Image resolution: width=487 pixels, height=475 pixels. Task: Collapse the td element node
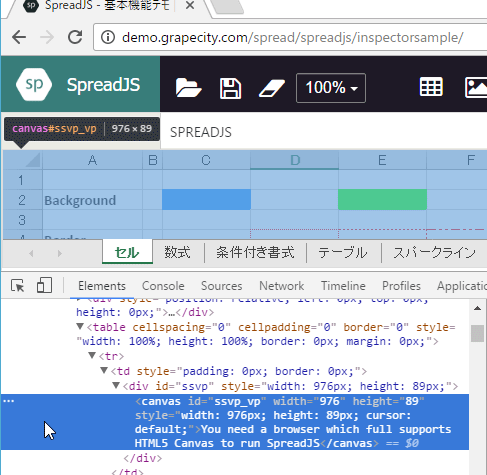tap(104, 370)
